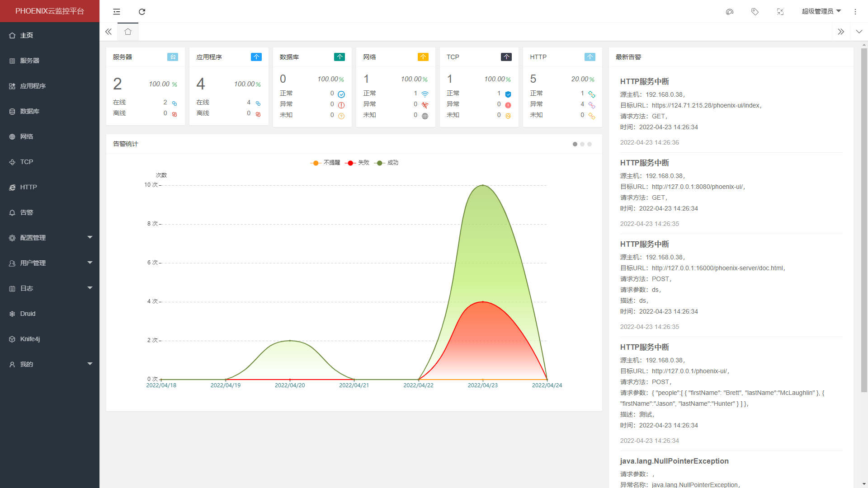Open the vertical three-dots more menu

pyautogui.click(x=855, y=12)
